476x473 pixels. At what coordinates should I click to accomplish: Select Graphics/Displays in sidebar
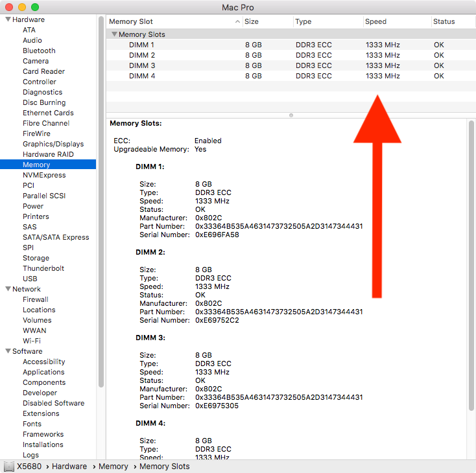click(53, 144)
